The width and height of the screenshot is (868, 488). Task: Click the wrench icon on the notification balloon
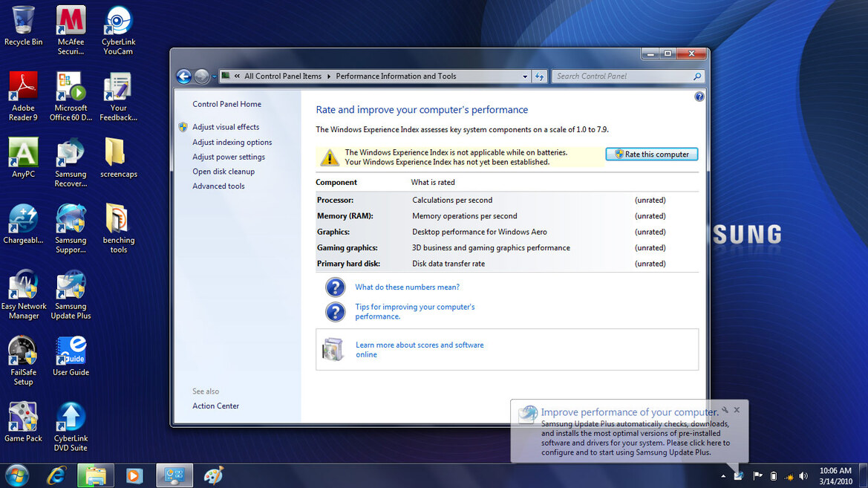coord(725,410)
